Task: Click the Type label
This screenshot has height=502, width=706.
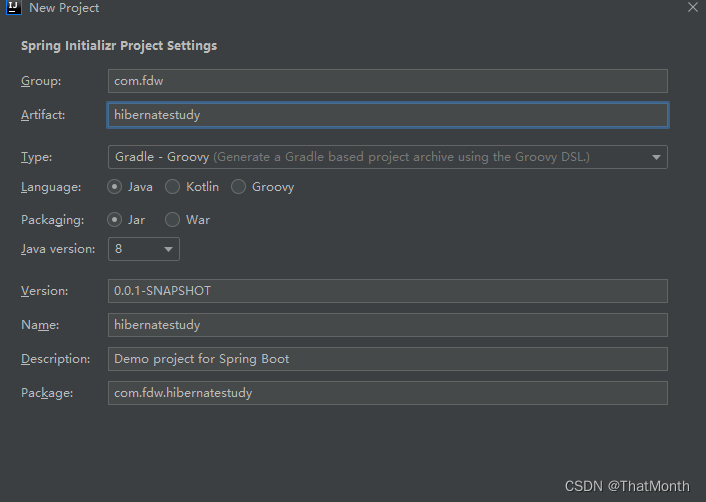Action: point(36,157)
